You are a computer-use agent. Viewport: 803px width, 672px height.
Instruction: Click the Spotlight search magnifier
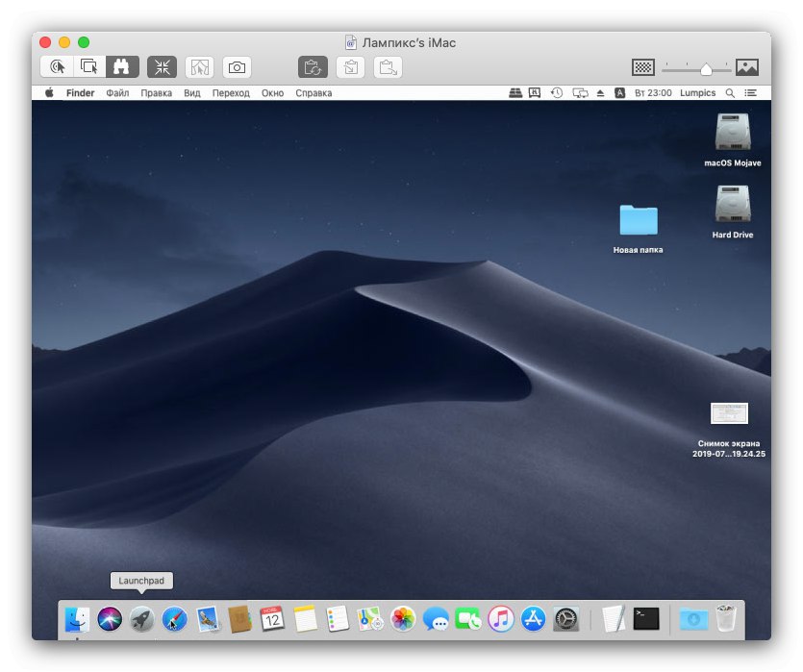pyautogui.click(x=730, y=93)
